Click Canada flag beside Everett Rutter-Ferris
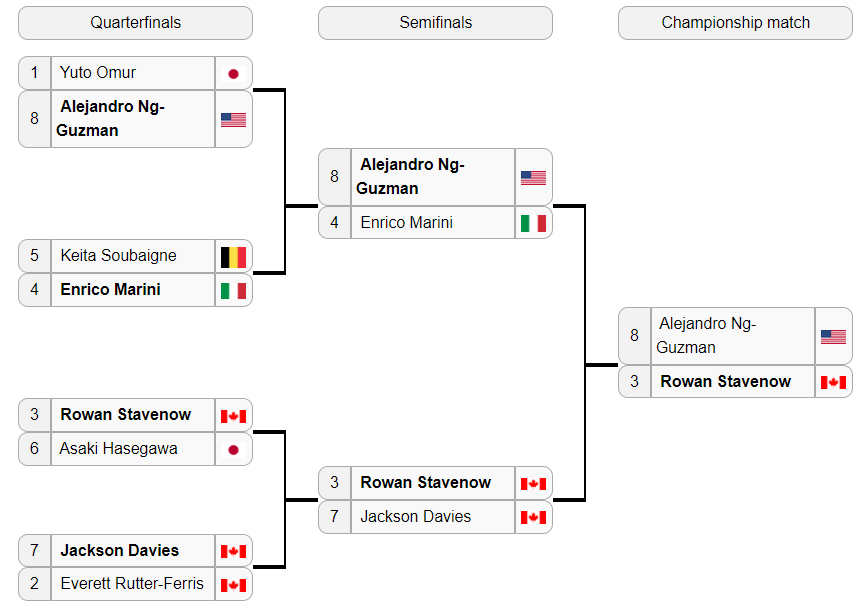This screenshot has height=608, width=868. [233, 585]
